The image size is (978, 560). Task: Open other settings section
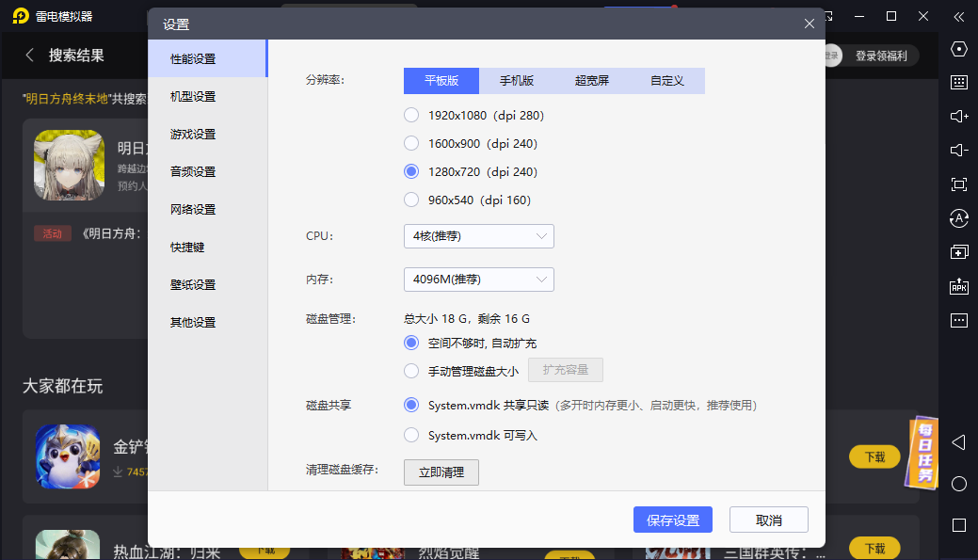[x=208, y=323]
